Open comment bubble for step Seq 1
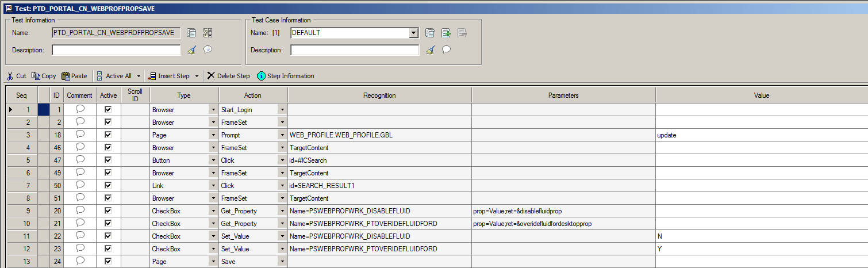 pyautogui.click(x=80, y=109)
